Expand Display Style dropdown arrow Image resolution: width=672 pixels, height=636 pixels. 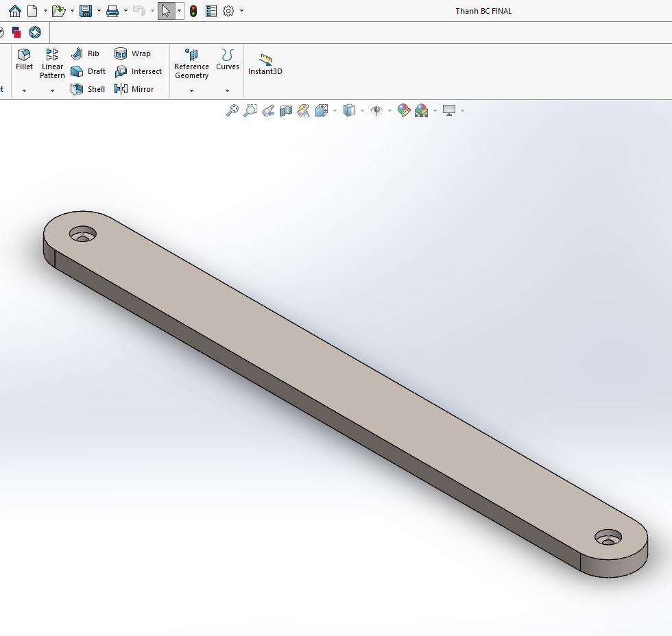[362, 110]
